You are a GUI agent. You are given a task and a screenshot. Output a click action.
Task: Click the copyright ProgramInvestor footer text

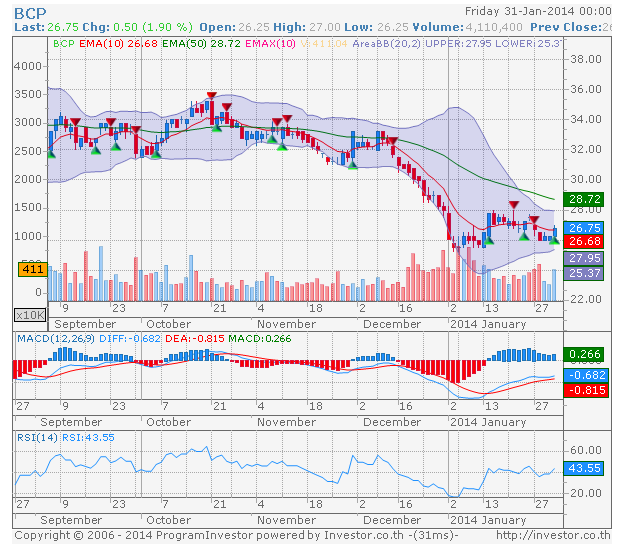pyautogui.click(x=236, y=535)
